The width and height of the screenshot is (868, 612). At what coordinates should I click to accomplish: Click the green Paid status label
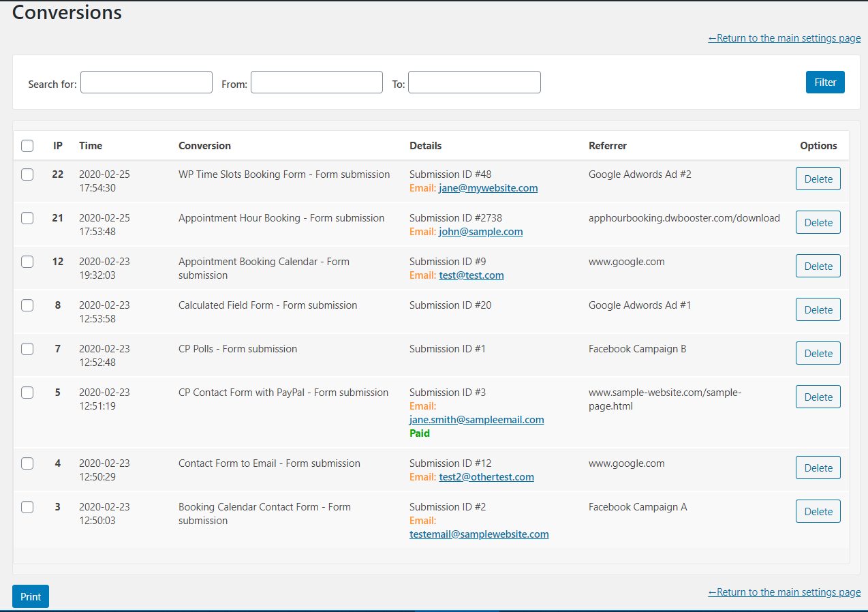pos(420,433)
